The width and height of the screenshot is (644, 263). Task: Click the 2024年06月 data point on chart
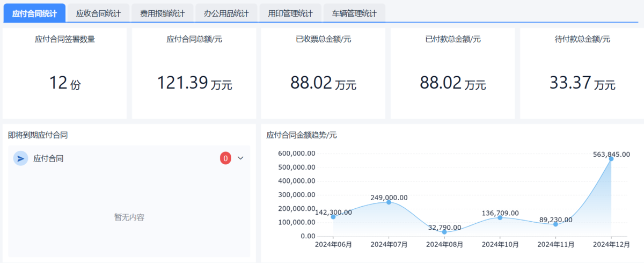point(333,217)
